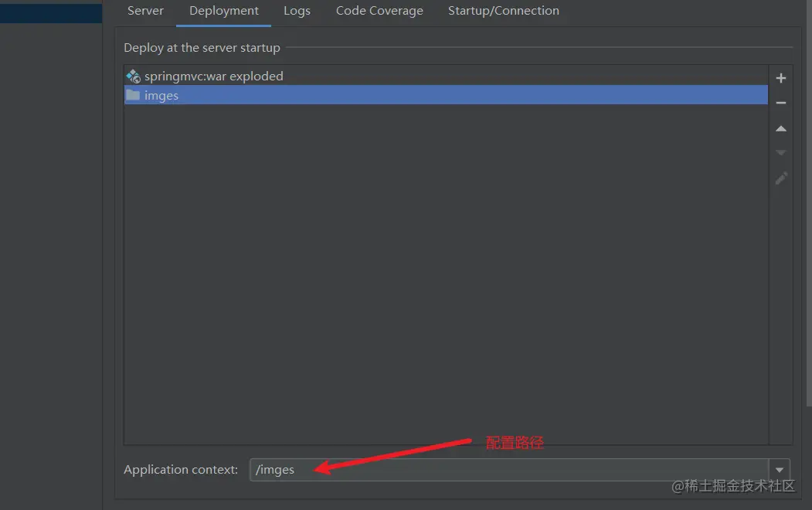Move the selected deployment down
812x510 pixels.
(x=781, y=153)
